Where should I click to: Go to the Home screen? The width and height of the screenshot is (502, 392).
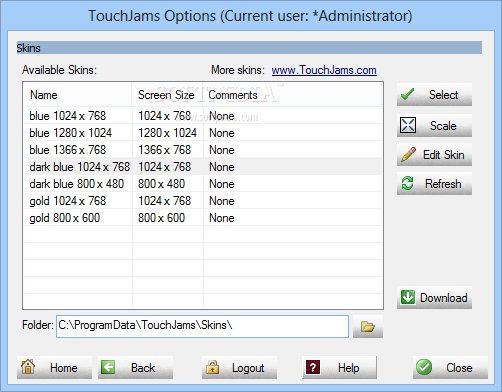tap(54, 368)
